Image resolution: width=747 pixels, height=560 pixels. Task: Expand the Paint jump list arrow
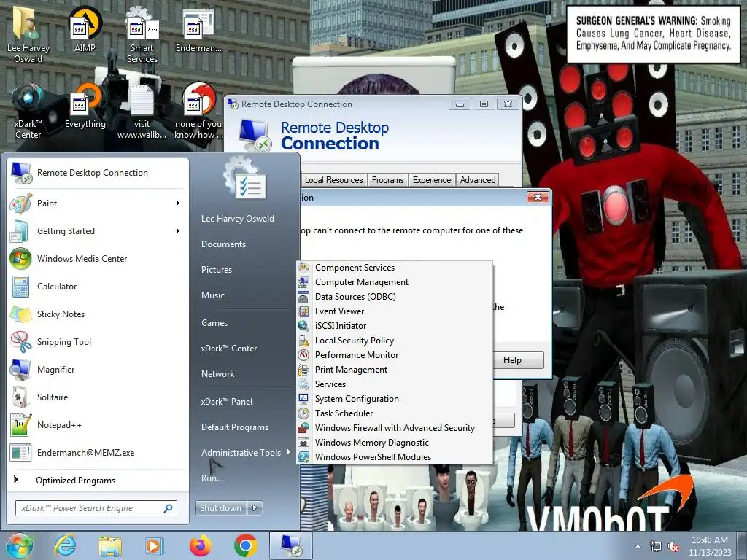click(178, 203)
